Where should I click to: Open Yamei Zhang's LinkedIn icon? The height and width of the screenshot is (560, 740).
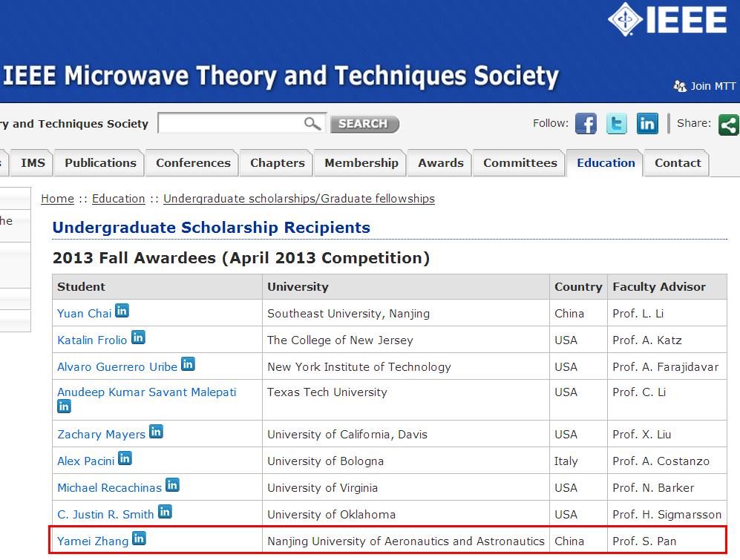139,538
